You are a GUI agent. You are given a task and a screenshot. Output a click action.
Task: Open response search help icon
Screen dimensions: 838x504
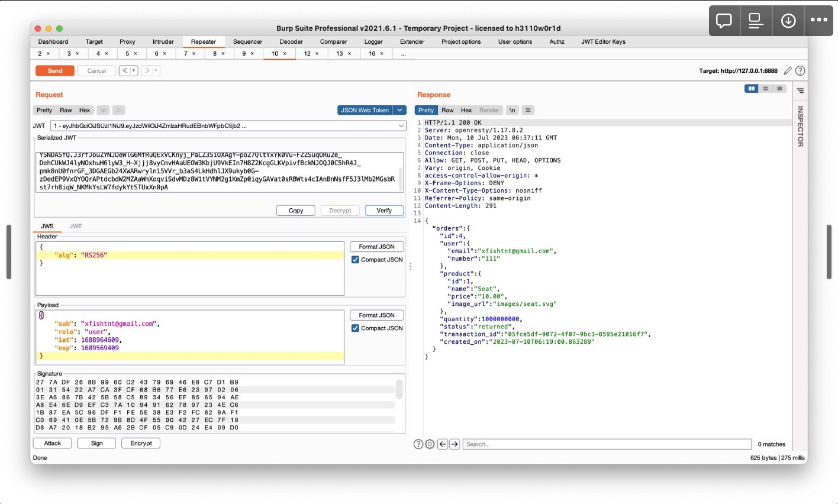(x=418, y=444)
